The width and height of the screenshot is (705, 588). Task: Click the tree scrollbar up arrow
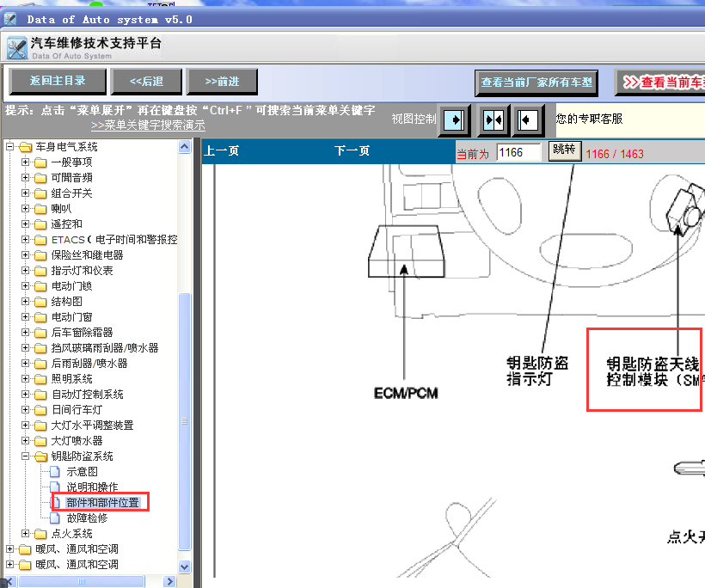[184, 147]
